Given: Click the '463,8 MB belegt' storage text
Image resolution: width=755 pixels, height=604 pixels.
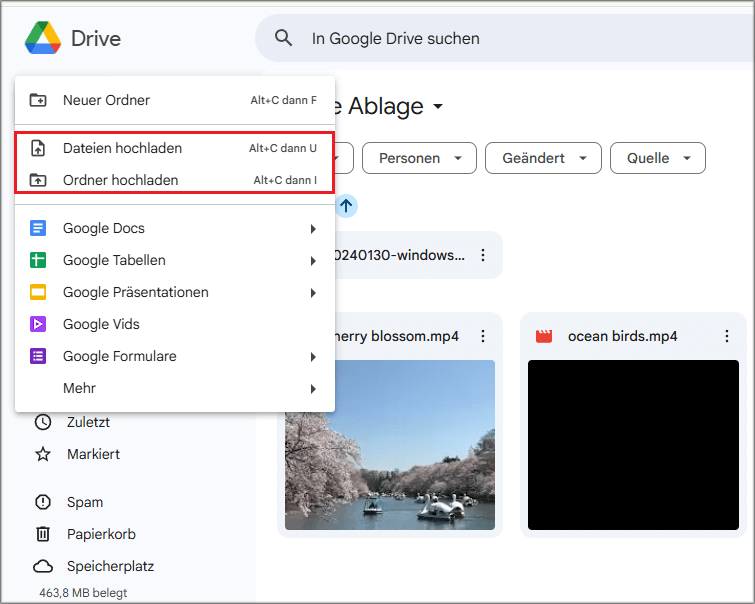Looking at the screenshot, I should tap(83, 593).
